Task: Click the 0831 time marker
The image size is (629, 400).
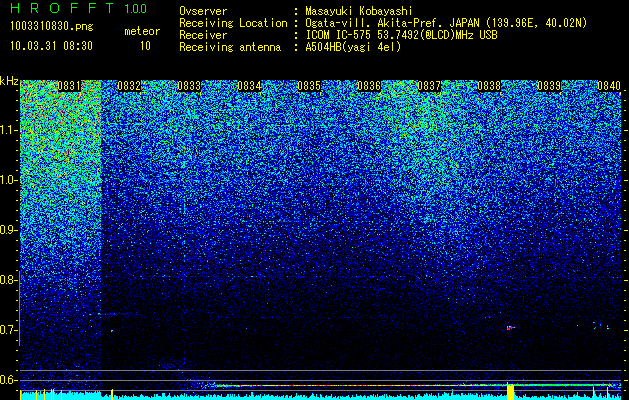Action: (x=69, y=86)
